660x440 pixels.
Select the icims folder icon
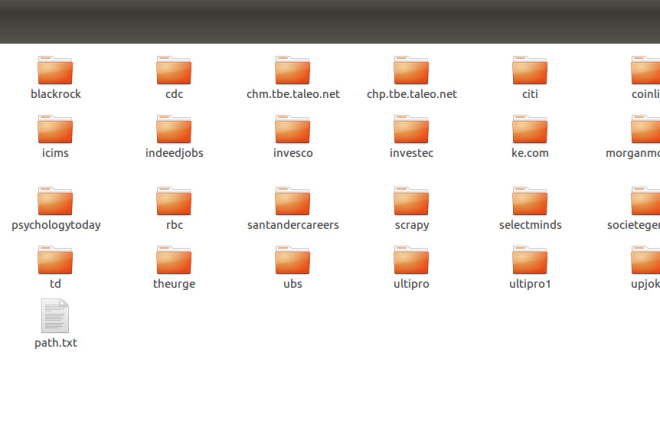(x=55, y=129)
